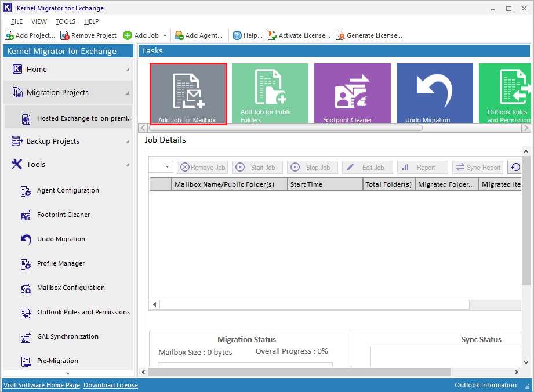Open the HELP menu
The height and width of the screenshot is (392, 534).
pos(91,21)
